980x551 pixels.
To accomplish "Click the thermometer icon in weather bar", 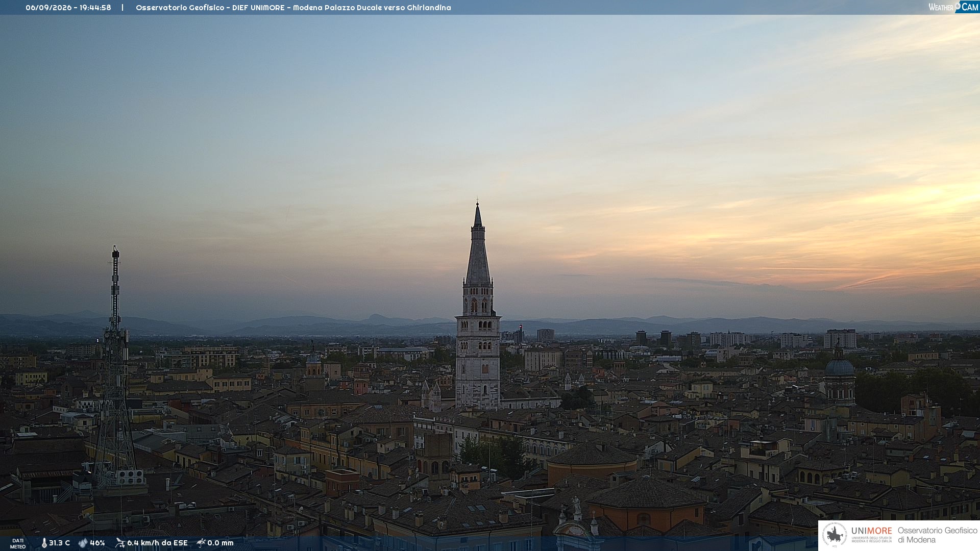I will (x=44, y=543).
